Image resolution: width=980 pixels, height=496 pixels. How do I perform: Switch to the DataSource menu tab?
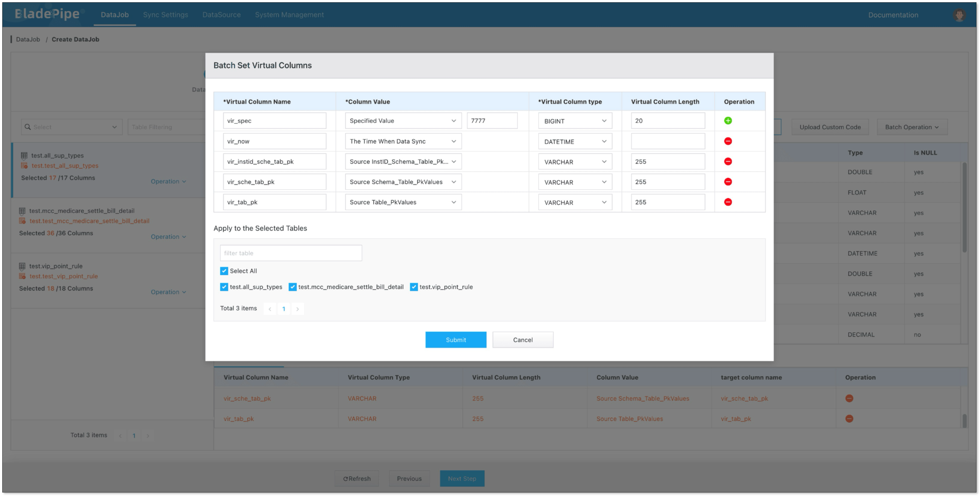click(x=222, y=15)
